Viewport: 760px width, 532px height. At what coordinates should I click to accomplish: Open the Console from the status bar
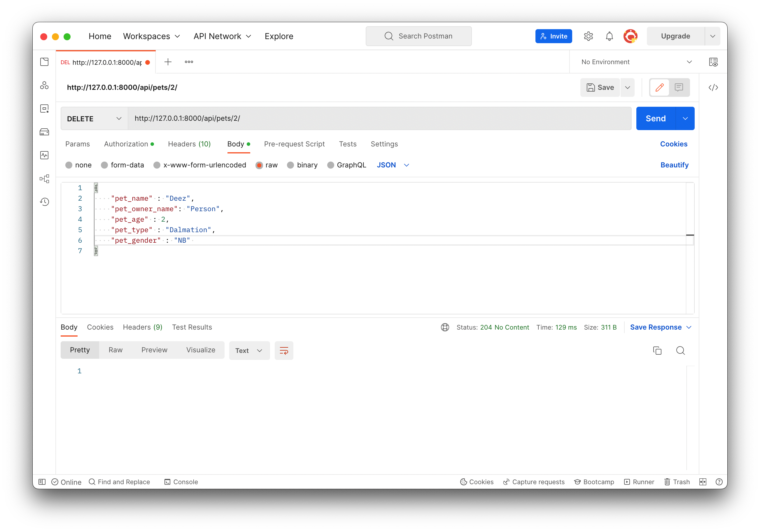pos(181,482)
